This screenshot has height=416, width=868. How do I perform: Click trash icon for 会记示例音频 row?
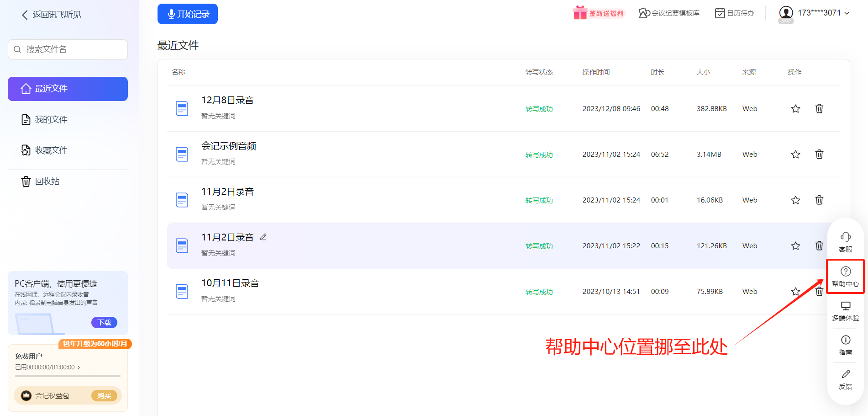[x=819, y=155]
